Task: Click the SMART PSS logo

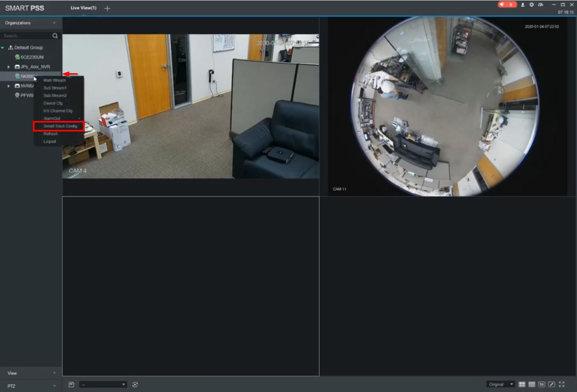Action: pos(25,8)
